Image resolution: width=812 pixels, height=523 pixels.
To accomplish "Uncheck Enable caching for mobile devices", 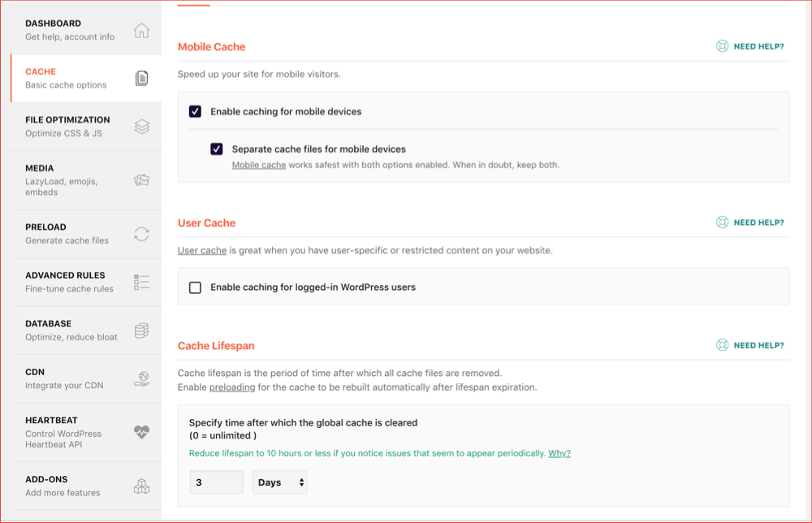I will tap(195, 111).
